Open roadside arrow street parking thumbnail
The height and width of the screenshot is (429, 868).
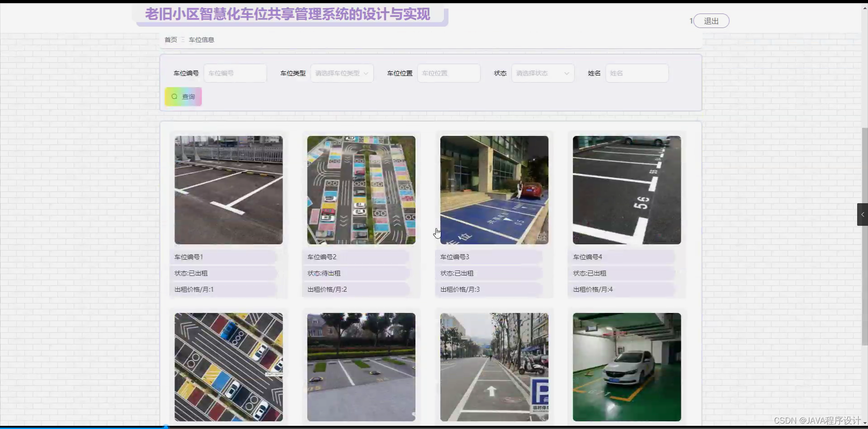coord(494,367)
